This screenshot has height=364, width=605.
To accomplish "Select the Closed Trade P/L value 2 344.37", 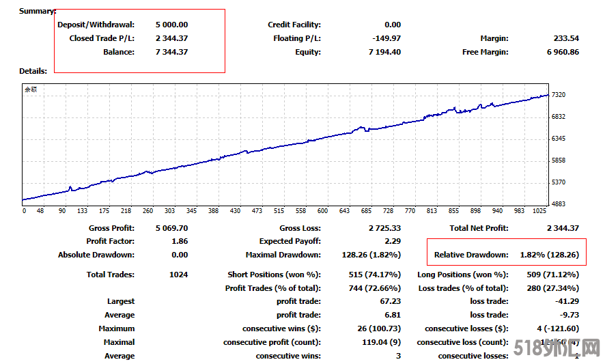I will 171,38.
